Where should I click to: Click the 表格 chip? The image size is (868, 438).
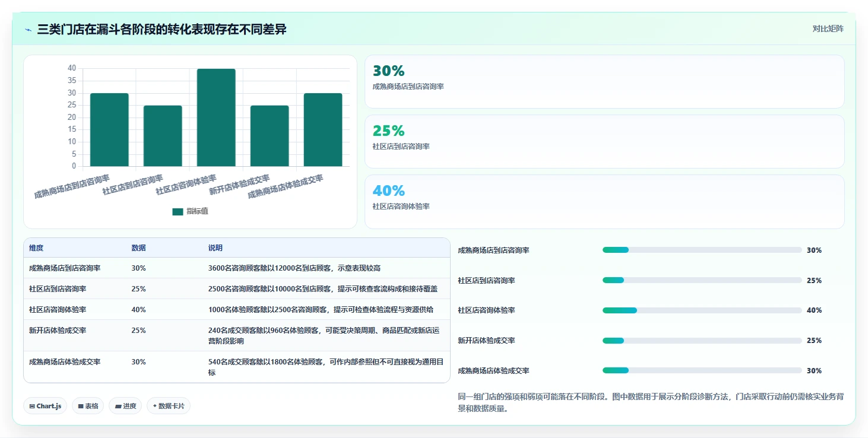[88, 406]
